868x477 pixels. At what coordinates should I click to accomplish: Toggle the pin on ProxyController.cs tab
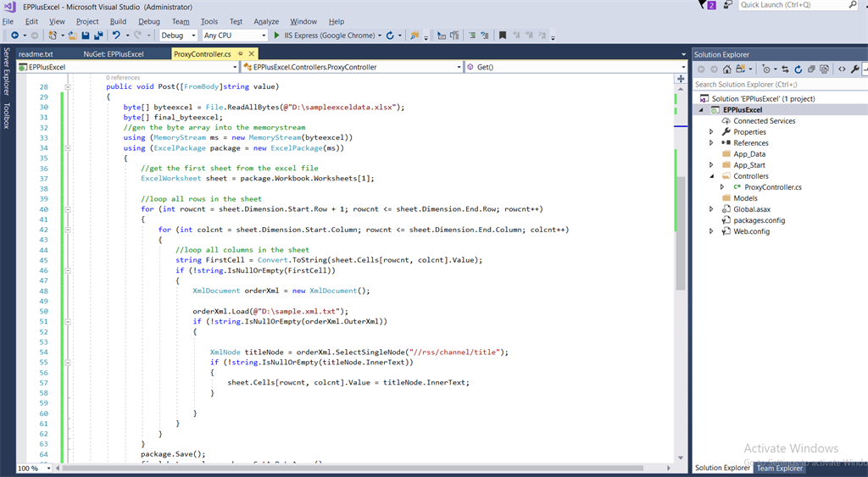click(240, 54)
